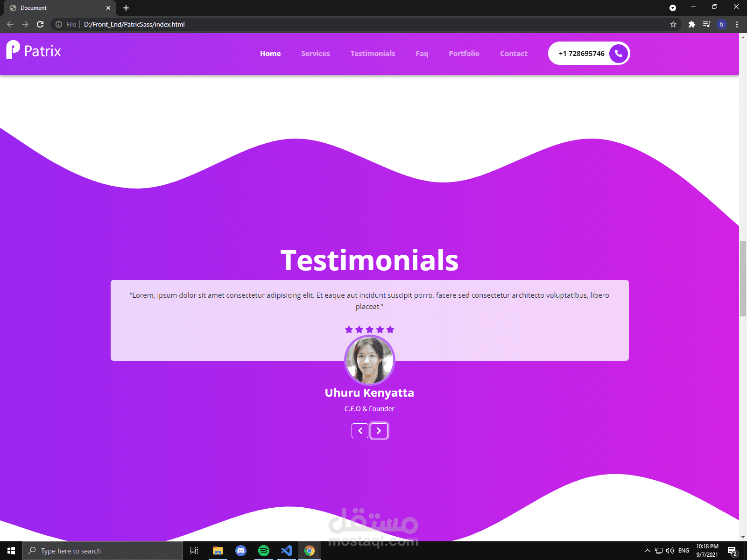The width and height of the screenshot is (747, 560).
Task: Reload the current page
Action: [x=40, y=24]
